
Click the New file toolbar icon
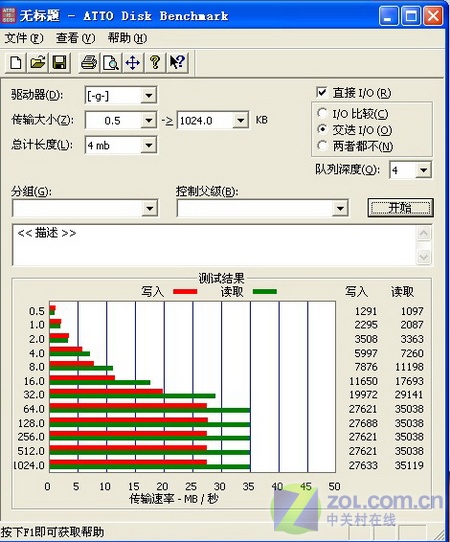[16, 63]
